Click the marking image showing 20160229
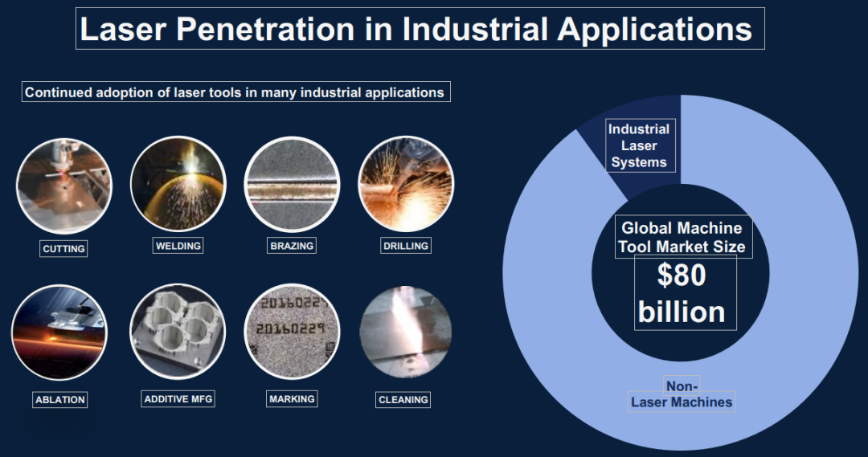Image resolution: width=868 pixels, height=457 pixels. [x=292, y=331]
